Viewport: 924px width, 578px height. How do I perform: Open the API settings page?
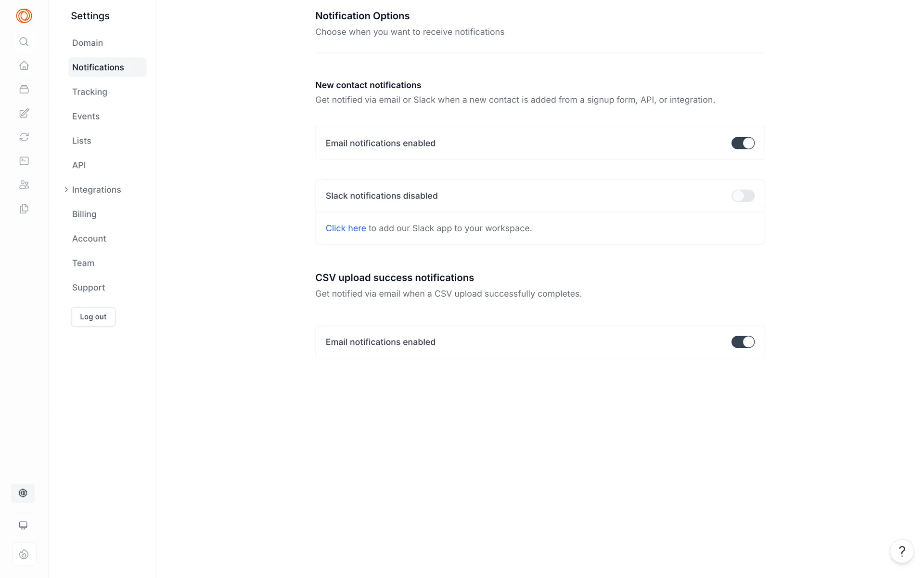pos(79,165)
